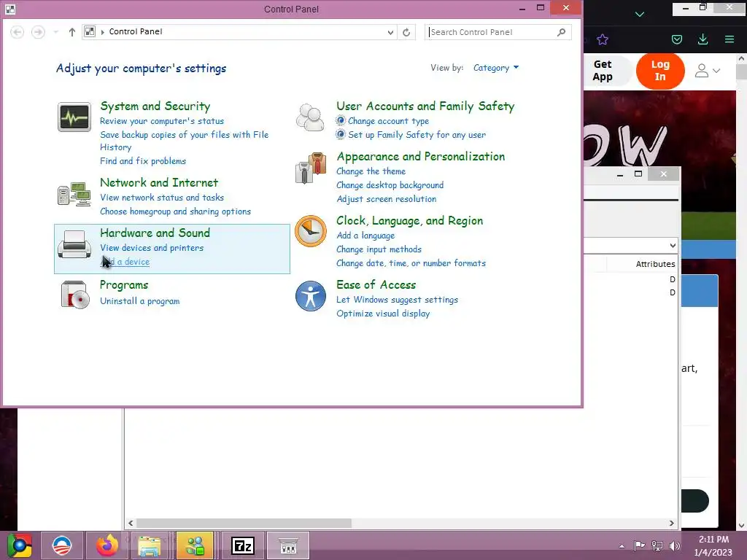
Task: Click Change input methods
Action: [x=379, y=249]
